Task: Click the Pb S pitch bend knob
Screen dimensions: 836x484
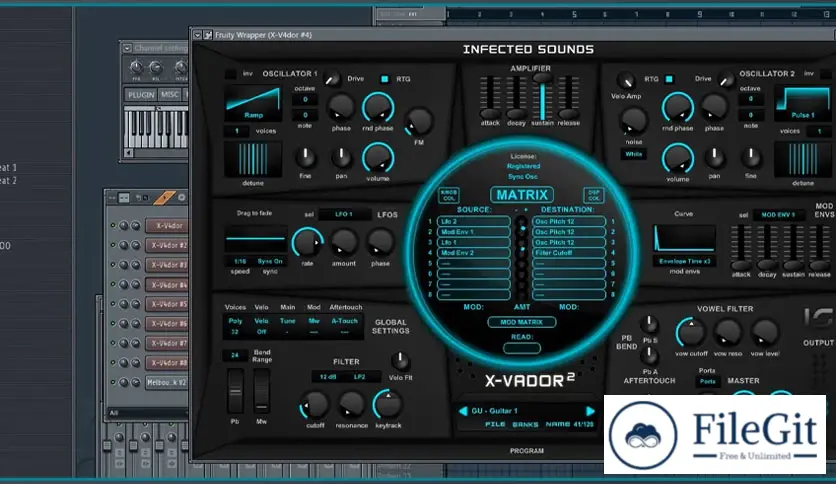Action: pos(649,324)
